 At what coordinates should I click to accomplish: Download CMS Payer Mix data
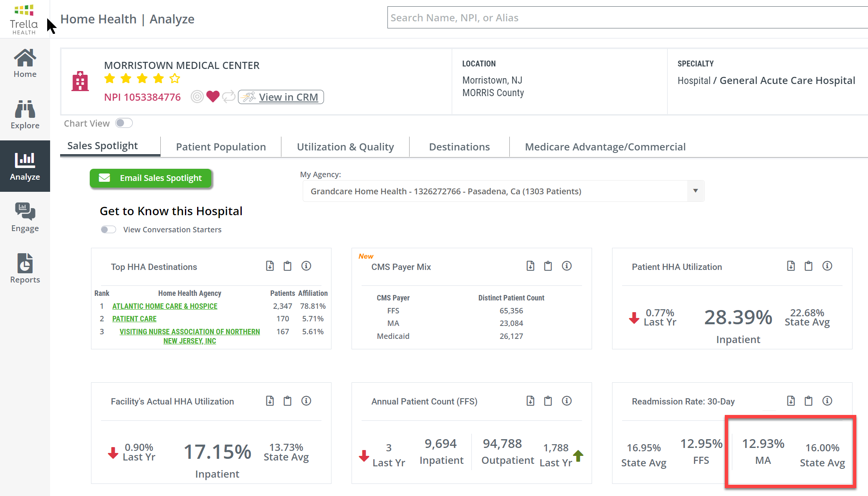coord(531,266)
